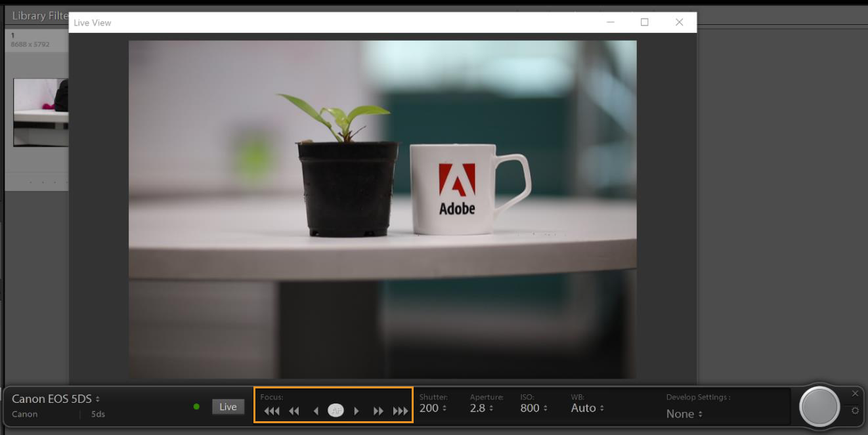Open the Develop Settings None dropdown
The height and width of the screenshot is (435, 868).
pos(685,414)
